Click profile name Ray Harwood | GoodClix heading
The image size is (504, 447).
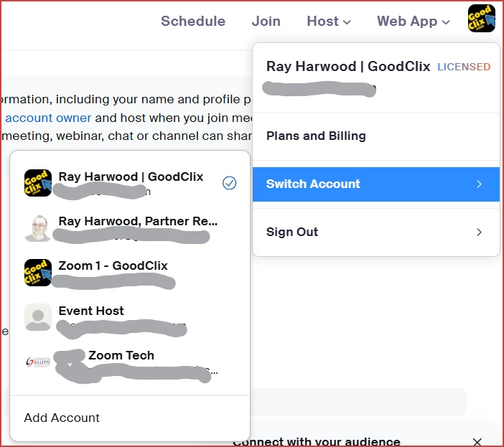[x=348, y=67]
